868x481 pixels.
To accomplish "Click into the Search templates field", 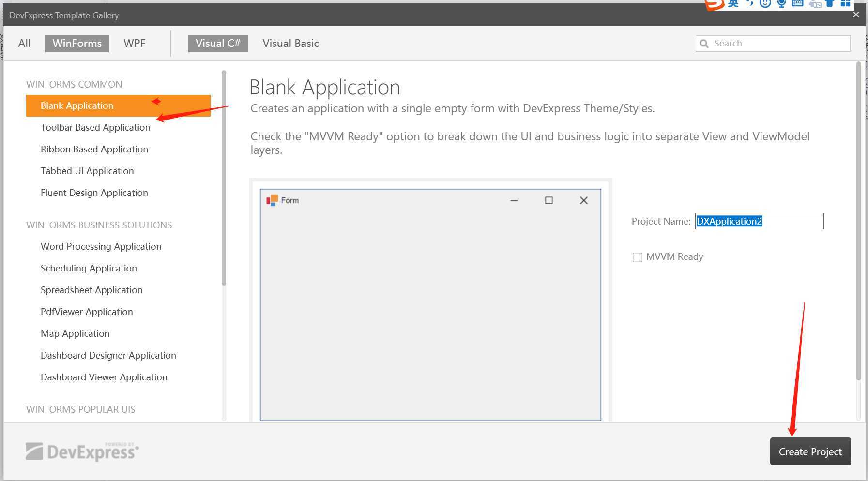I will [773, 43].
